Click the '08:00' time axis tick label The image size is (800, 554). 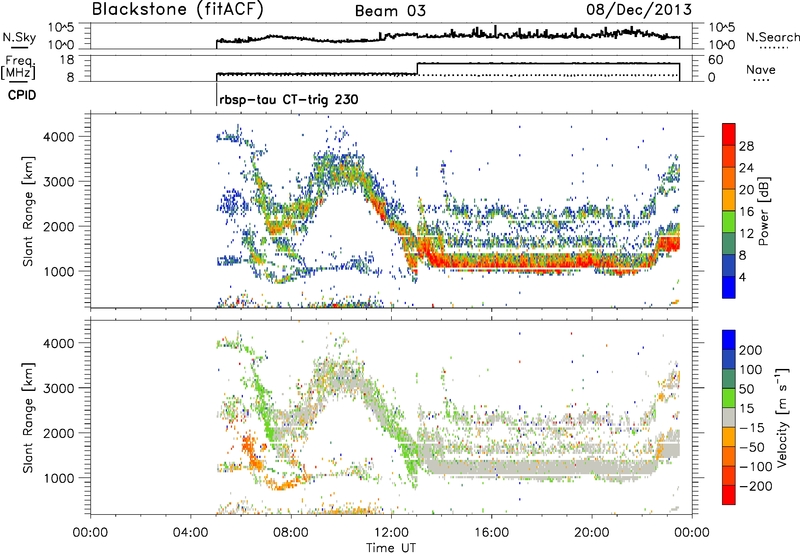pos(291,533)
